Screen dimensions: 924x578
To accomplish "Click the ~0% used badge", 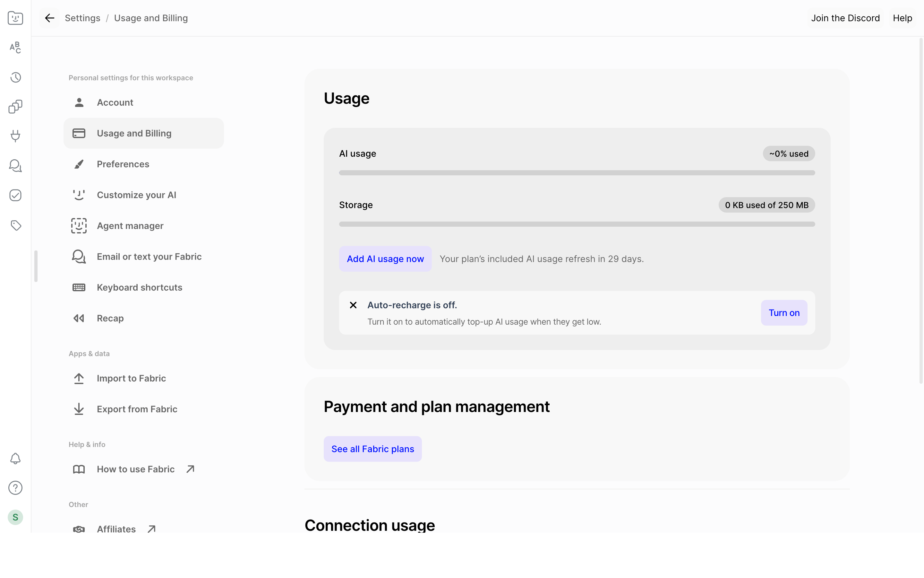I will [789, 154].
